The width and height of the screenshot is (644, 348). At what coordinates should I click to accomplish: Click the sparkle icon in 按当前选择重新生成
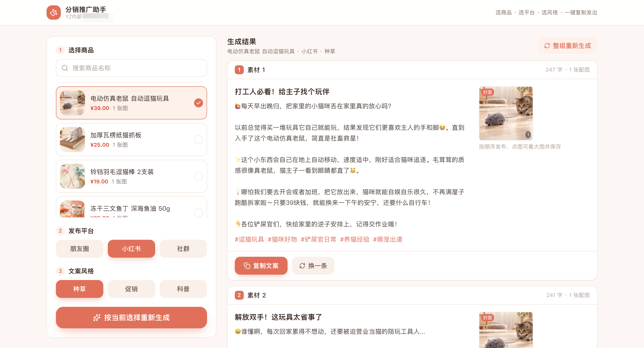coord(97,318)
